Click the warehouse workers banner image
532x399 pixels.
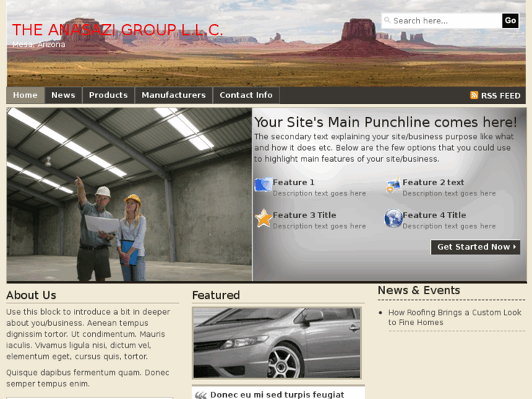(x=129, y=195)
